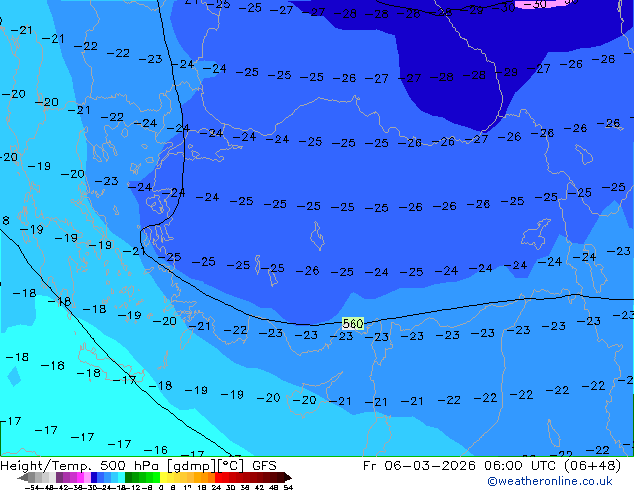Click the -30 label inside the pink area
This screenshot has height=490, width=634.
point(535,4)
